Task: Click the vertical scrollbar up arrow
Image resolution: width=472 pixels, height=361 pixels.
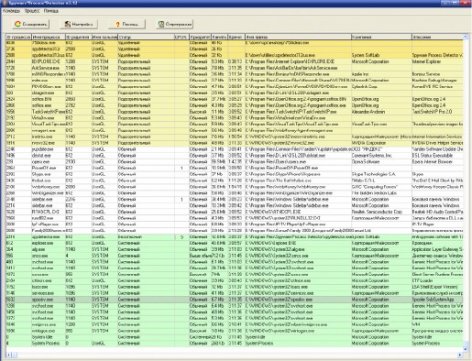Action: tap(466, 37)
